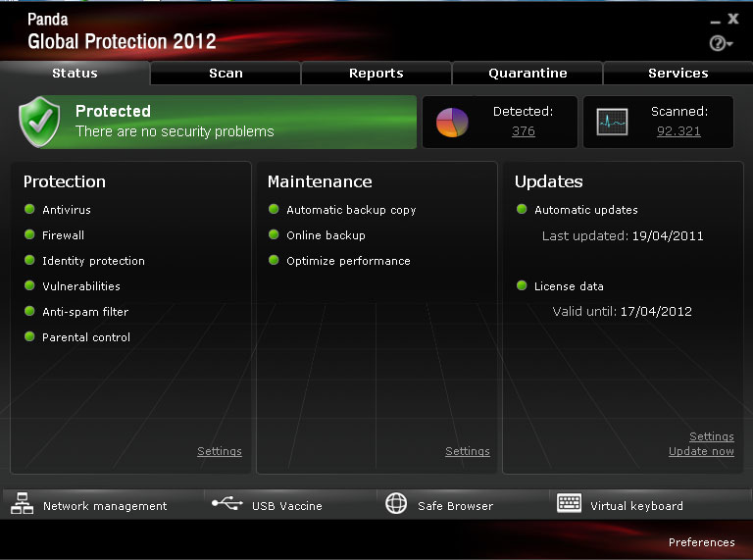Click the Firewall status indicator

pos(29,234)
